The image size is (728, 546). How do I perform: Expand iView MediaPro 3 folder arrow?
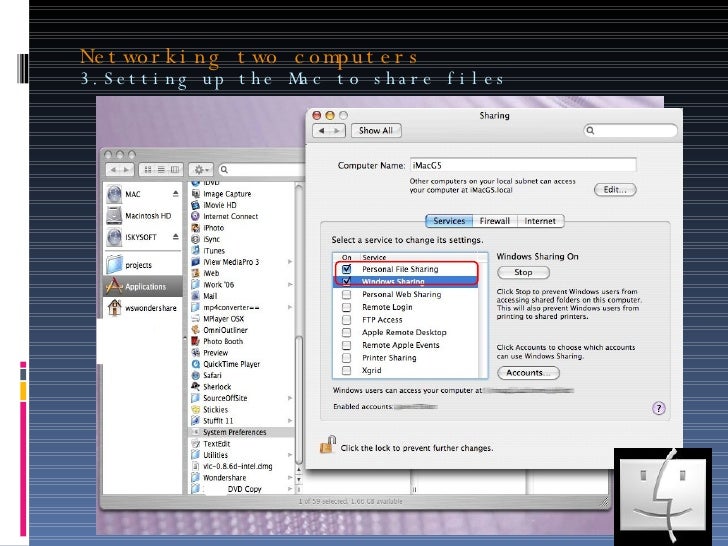[290, 262]
